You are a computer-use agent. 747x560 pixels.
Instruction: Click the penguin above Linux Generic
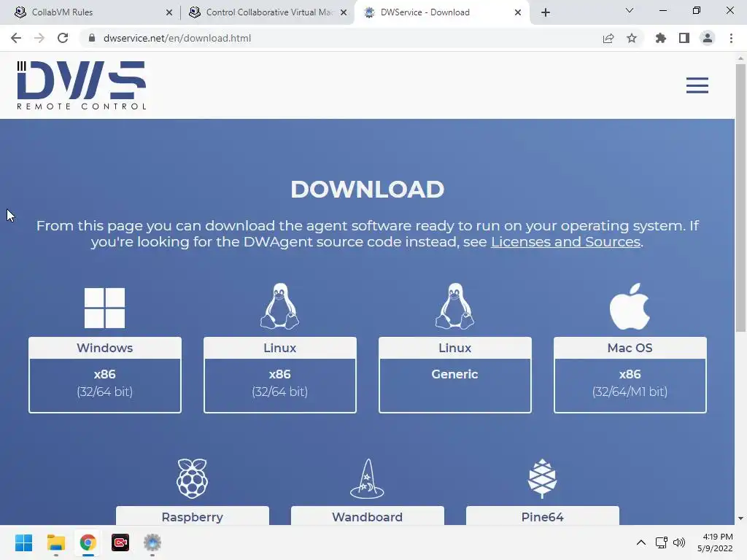[454, 306]
